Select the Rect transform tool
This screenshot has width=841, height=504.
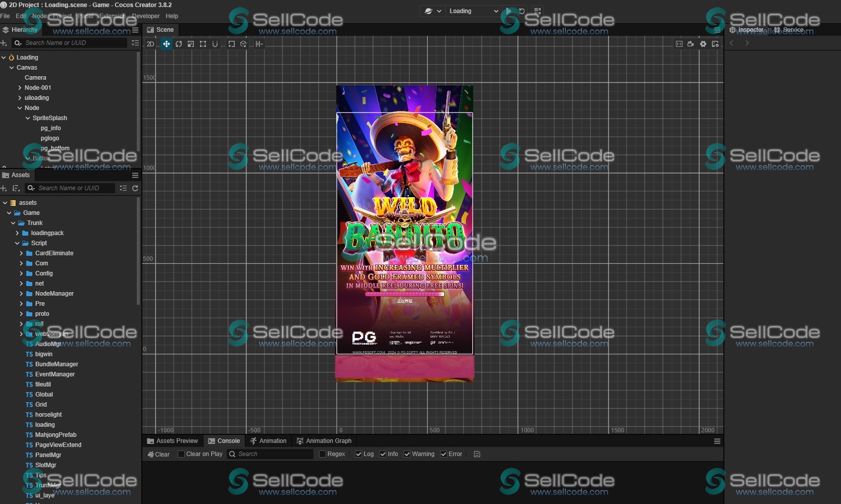click(x=203, y=44)
